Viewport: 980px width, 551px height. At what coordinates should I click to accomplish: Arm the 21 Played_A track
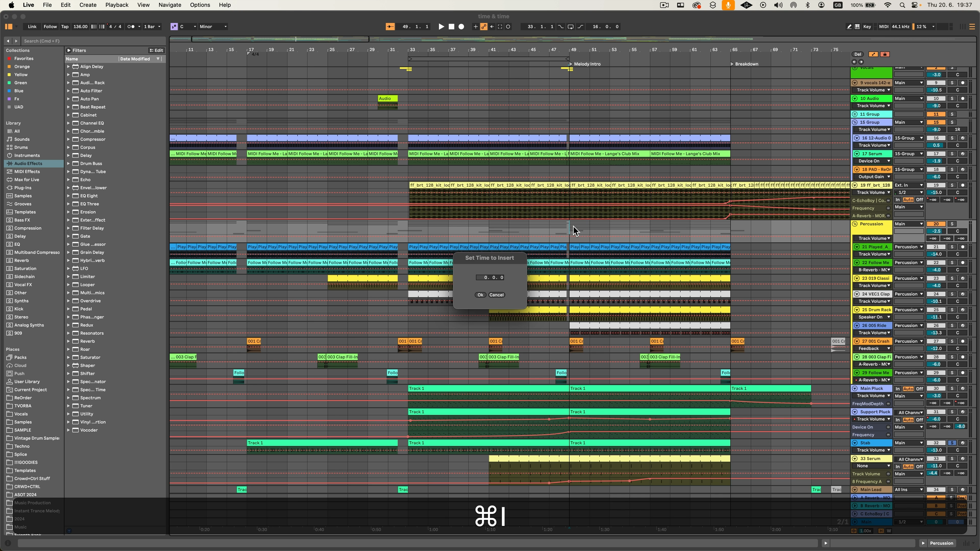coord(962,247)
